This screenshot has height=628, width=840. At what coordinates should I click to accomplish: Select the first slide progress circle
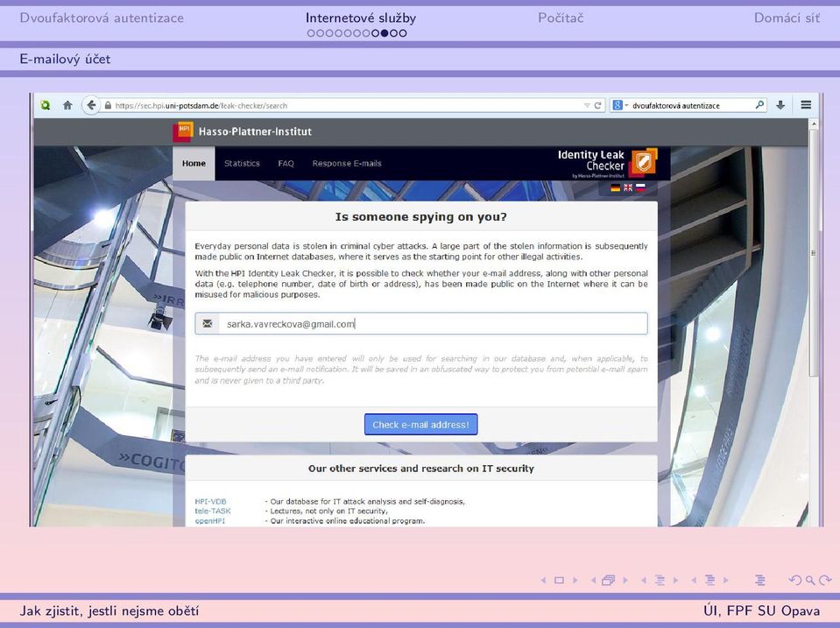tap(311, 33)
